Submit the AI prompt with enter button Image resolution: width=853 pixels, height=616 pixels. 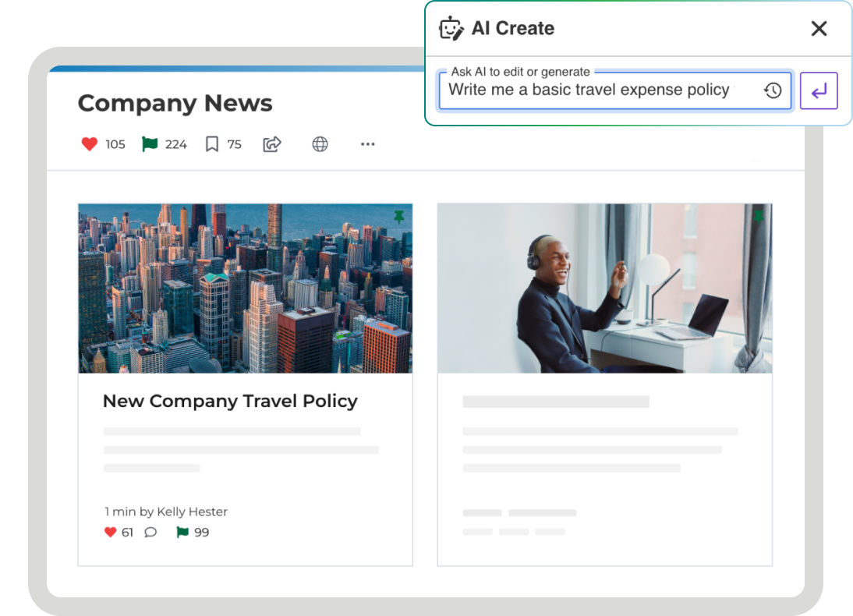[x=819, y=91]
